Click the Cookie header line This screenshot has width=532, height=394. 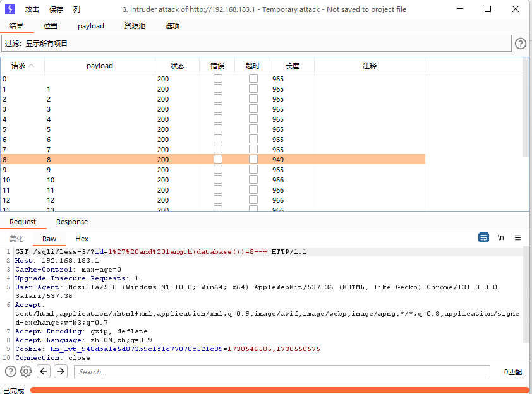[x=167, y=349]
